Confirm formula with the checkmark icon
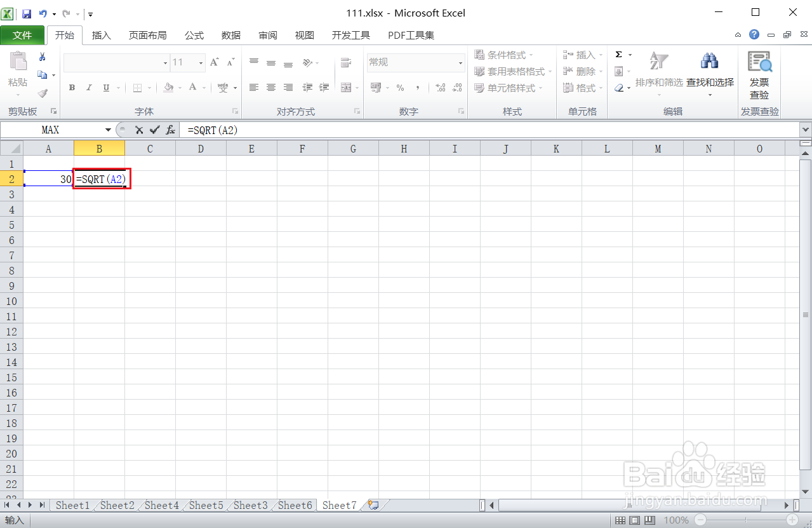 (x=154, y=130)
